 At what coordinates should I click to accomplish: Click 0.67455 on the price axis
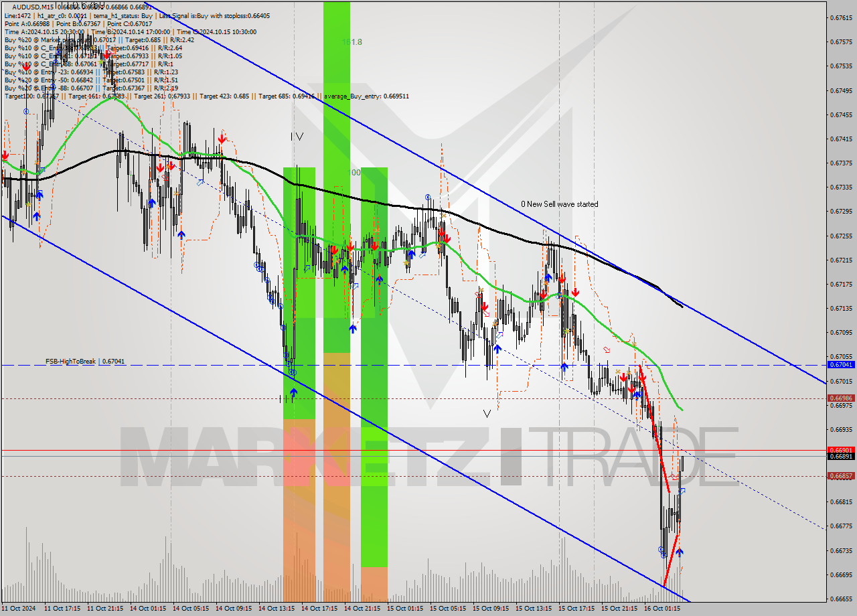pyautogui.click(x=841, y=114)
